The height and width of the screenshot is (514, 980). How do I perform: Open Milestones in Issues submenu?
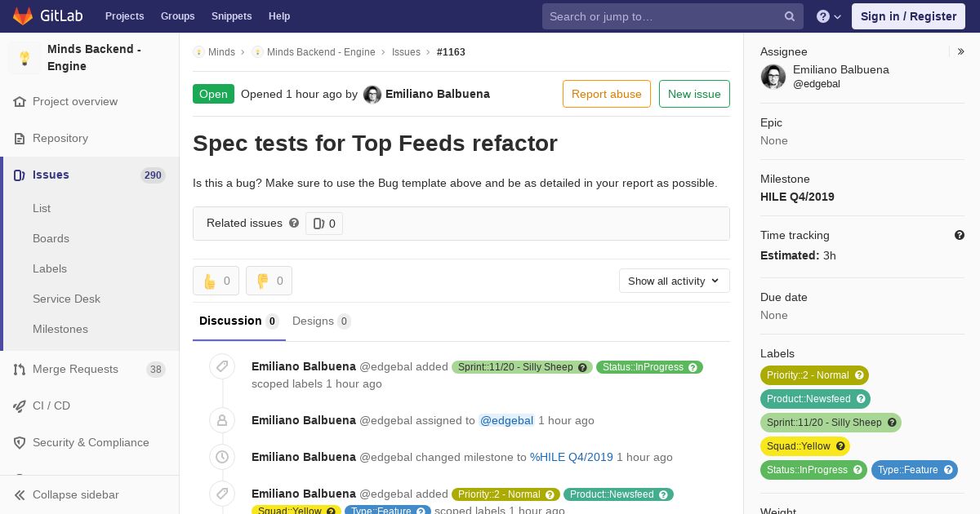(60, 330)
